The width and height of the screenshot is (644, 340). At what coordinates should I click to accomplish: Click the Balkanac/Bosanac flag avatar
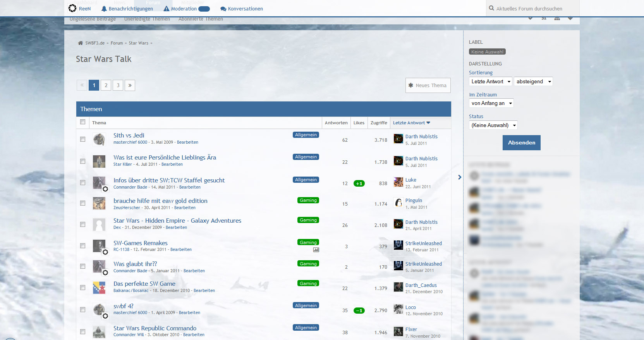[x=99, y=287]
